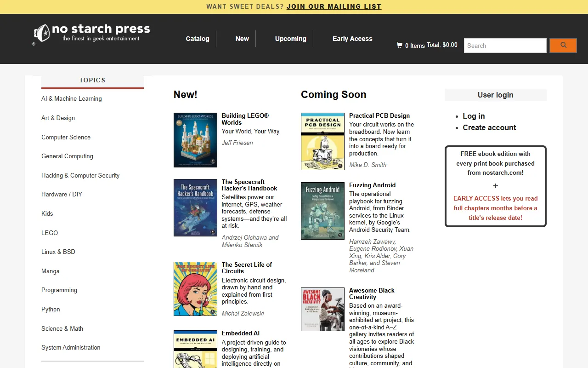Click author name Michal Zalewski
Viewport: 588px width, 368px height.
[x=243, y=313]
